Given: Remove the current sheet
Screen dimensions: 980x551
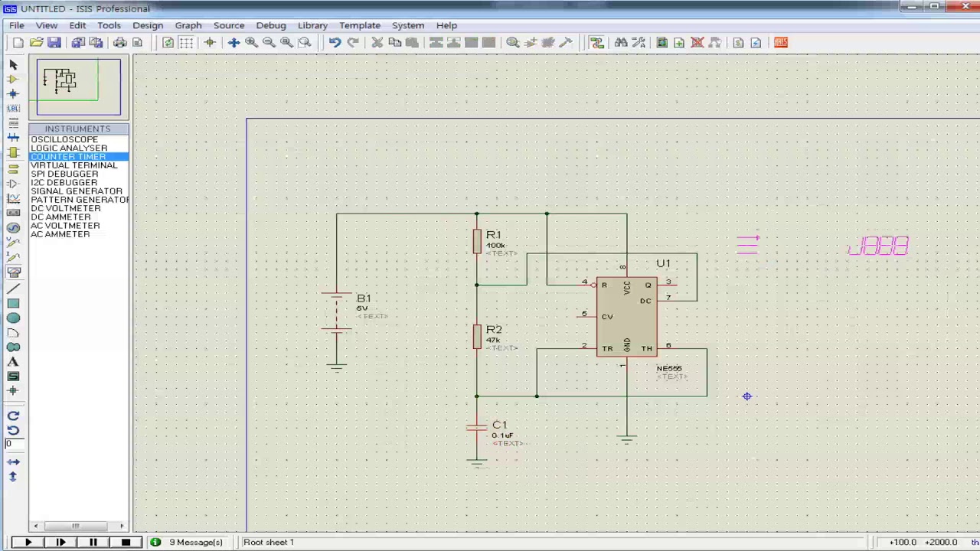Looking at the screenshot, I should [x=697, y=43].
